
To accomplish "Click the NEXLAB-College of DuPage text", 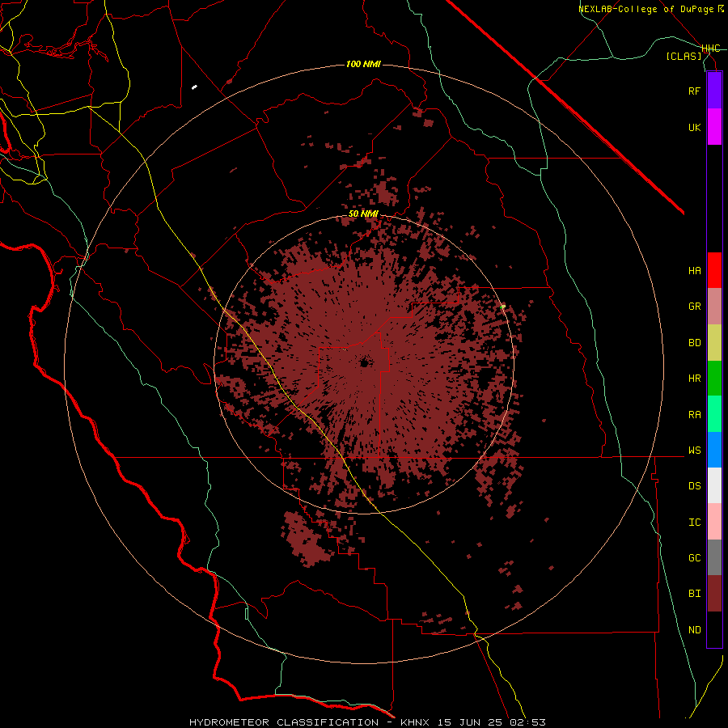I will coord(647,9).
